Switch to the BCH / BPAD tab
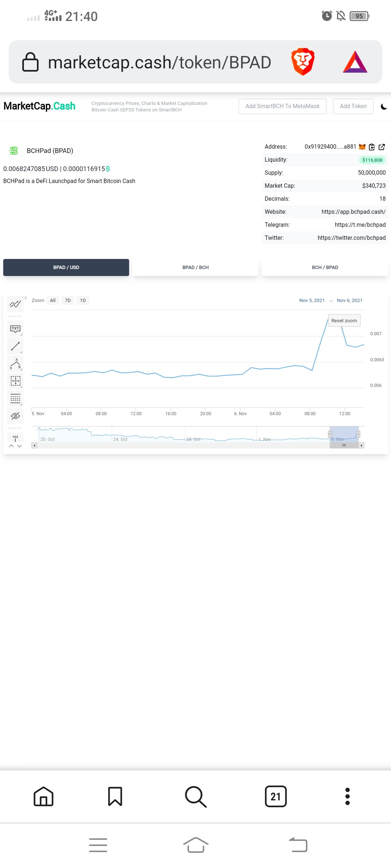Image resolution: width=391 pixels, height=868 pixels. click(x=325, y=268)
